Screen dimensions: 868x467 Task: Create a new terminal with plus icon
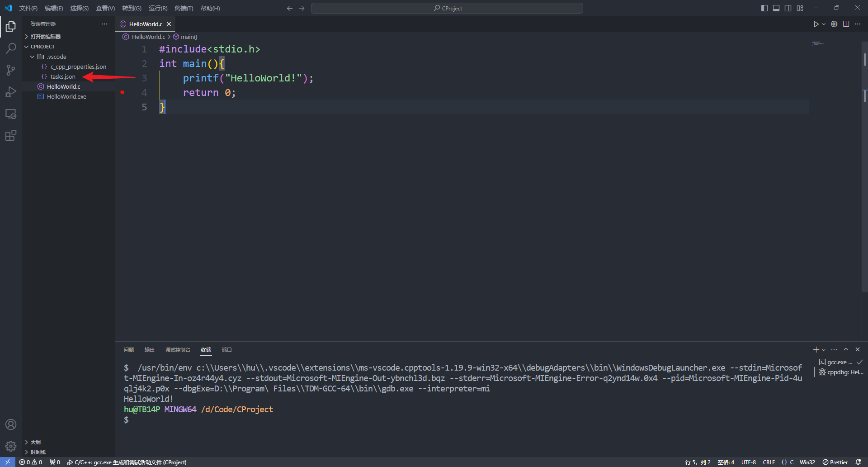[x=816, y=350]
